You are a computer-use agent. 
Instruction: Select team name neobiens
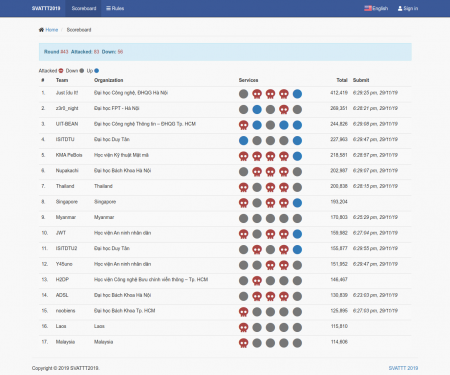tap(65, 311)
